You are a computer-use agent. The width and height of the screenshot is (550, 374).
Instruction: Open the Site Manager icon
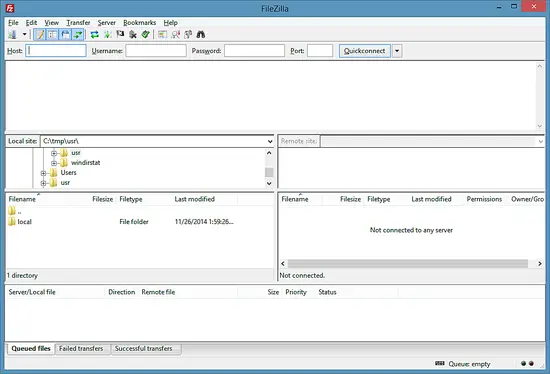(x=13, y=34)
